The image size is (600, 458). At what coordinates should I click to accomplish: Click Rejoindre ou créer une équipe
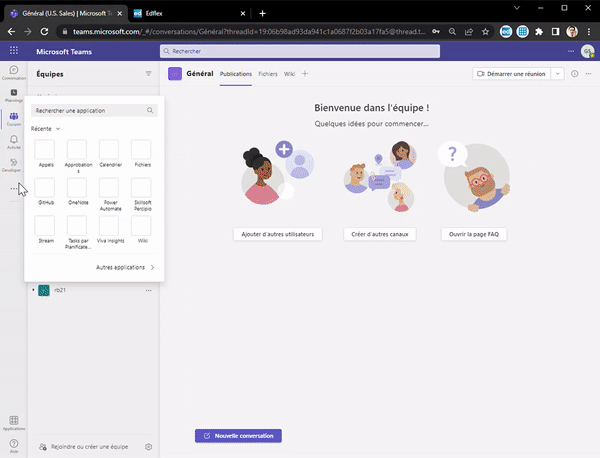tap(84, 447)
